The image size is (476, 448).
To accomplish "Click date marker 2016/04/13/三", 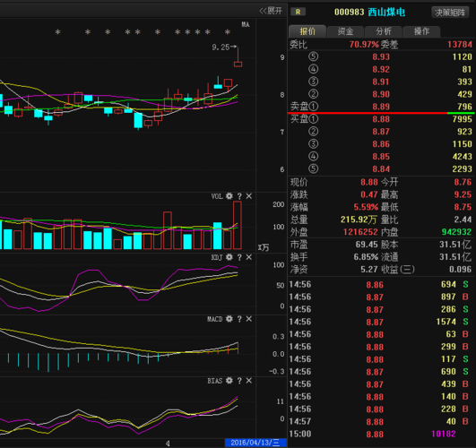I will point(255,443).
